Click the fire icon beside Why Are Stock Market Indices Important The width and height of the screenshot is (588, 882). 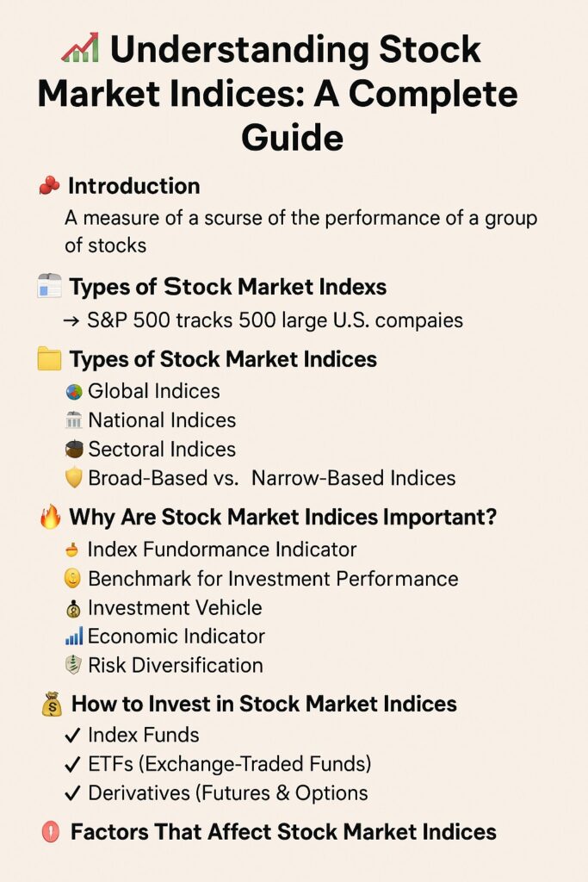50,517
